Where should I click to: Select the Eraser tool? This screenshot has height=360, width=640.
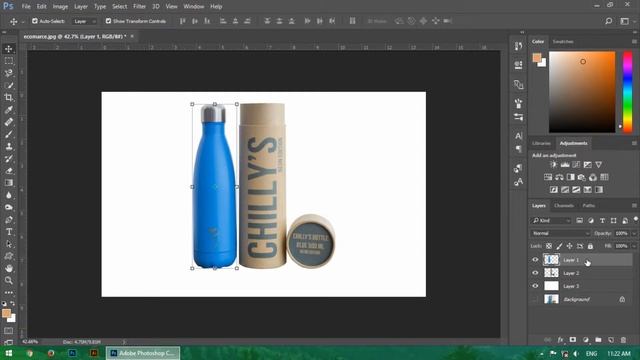pyautogui.click(x=9, y=171)
